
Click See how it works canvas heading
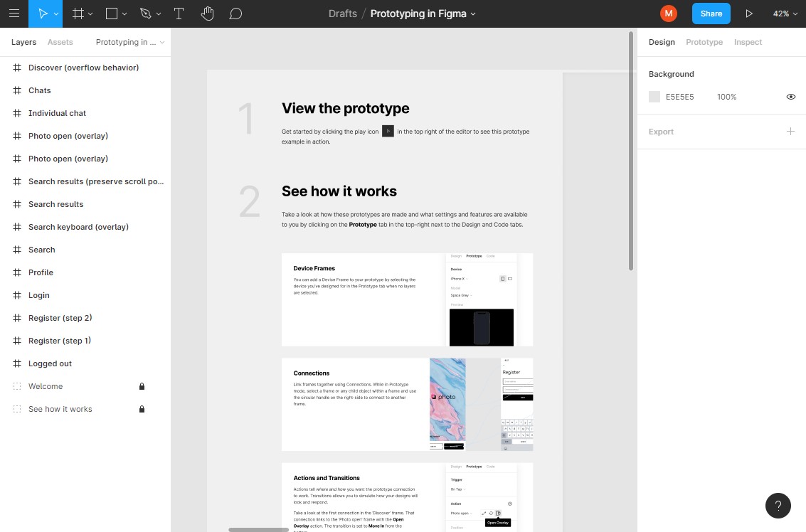click(339, 191)
